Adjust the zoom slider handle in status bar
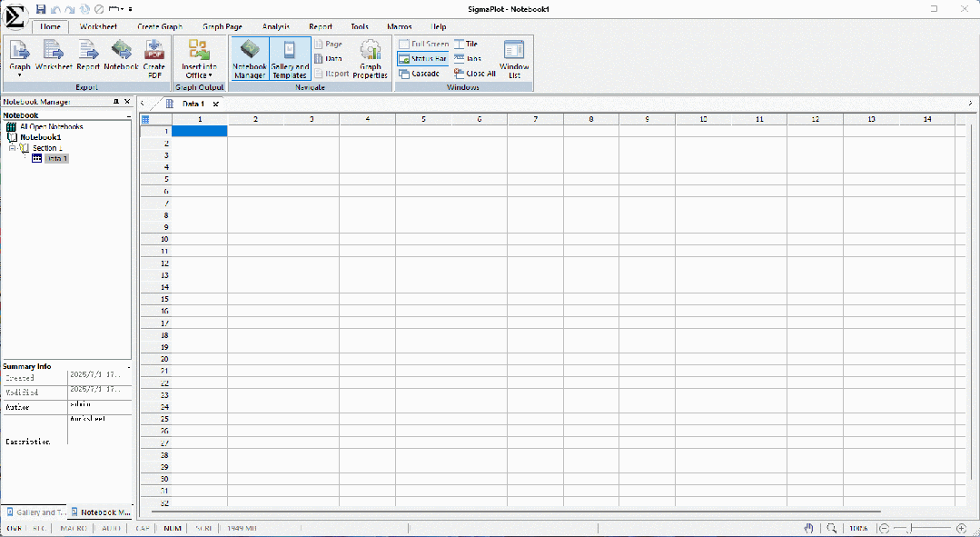 point(910,528)
